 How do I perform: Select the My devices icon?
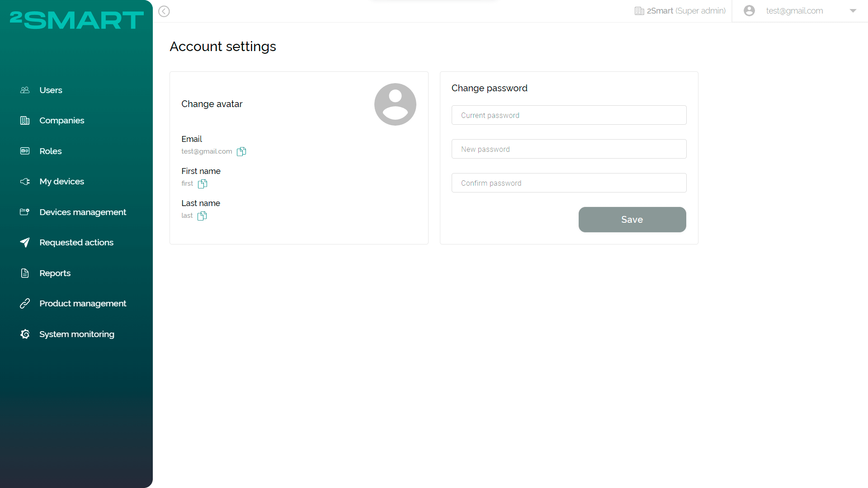(25, 181)
